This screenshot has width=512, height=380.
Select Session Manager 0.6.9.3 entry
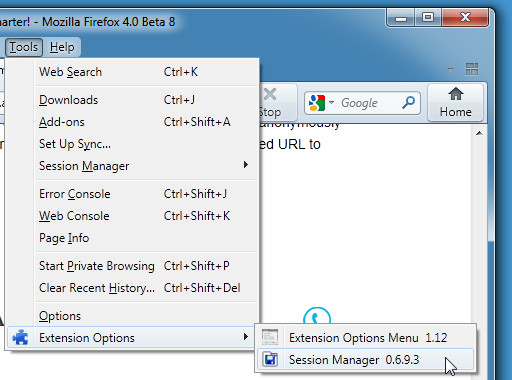click(366, 360)
